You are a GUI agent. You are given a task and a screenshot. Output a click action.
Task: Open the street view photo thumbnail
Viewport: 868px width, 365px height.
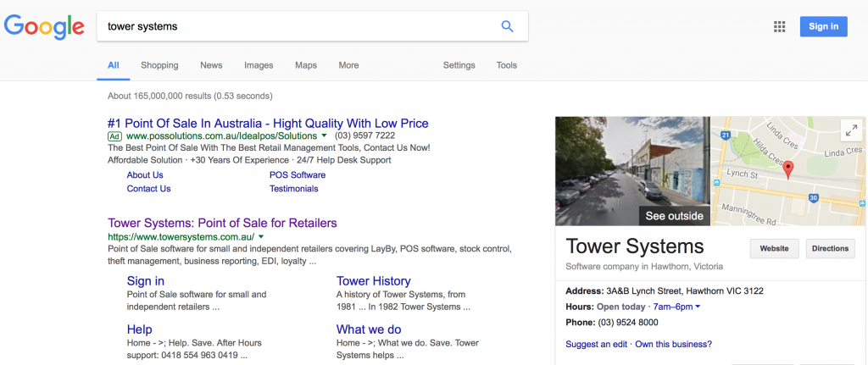click(x=632, y=171)
